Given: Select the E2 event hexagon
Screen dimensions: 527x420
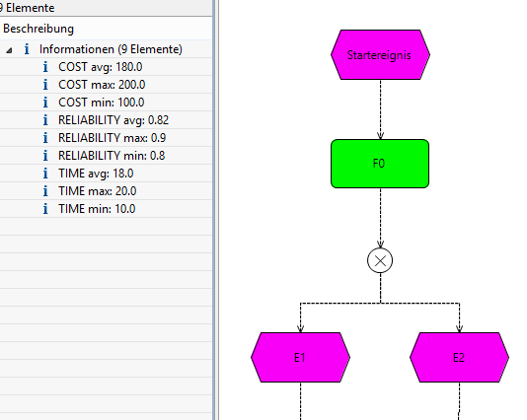Looking at the screenshot, I should pyautogui.click(x=460, y=357).
